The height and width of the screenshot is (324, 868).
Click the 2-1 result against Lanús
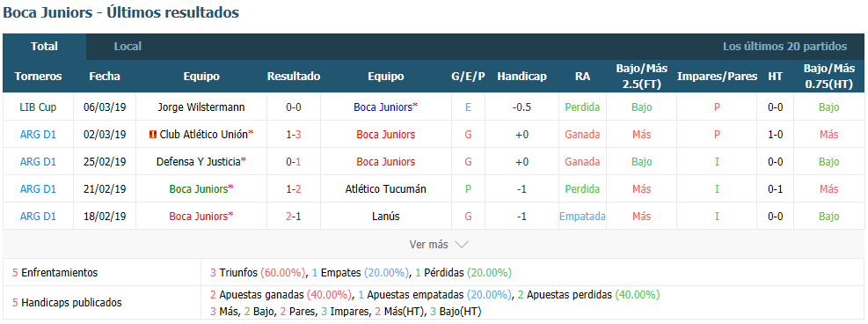[294, 216]
